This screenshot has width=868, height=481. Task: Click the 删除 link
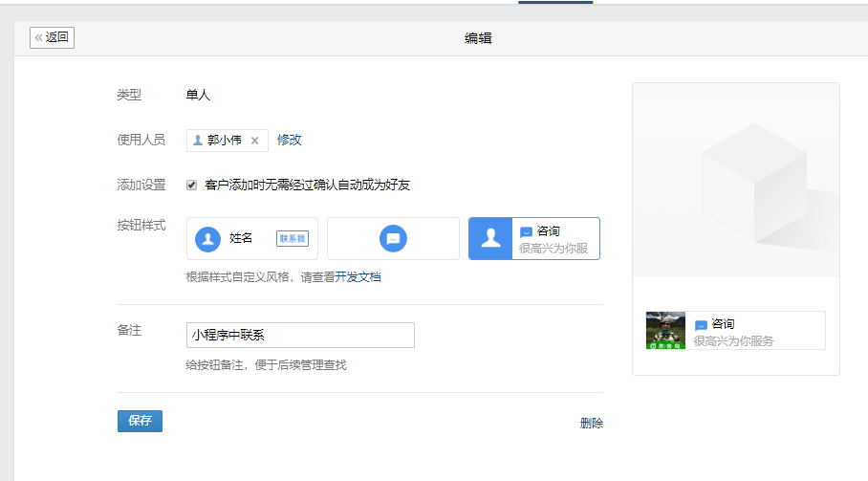coord(591,423)
